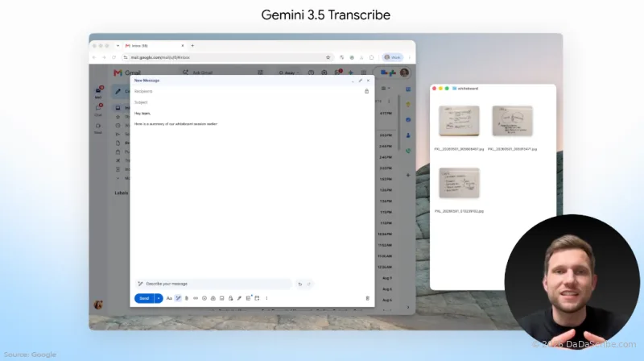Open the Work profile button in Chrome
644x361 pixels.
coord(393,57)
